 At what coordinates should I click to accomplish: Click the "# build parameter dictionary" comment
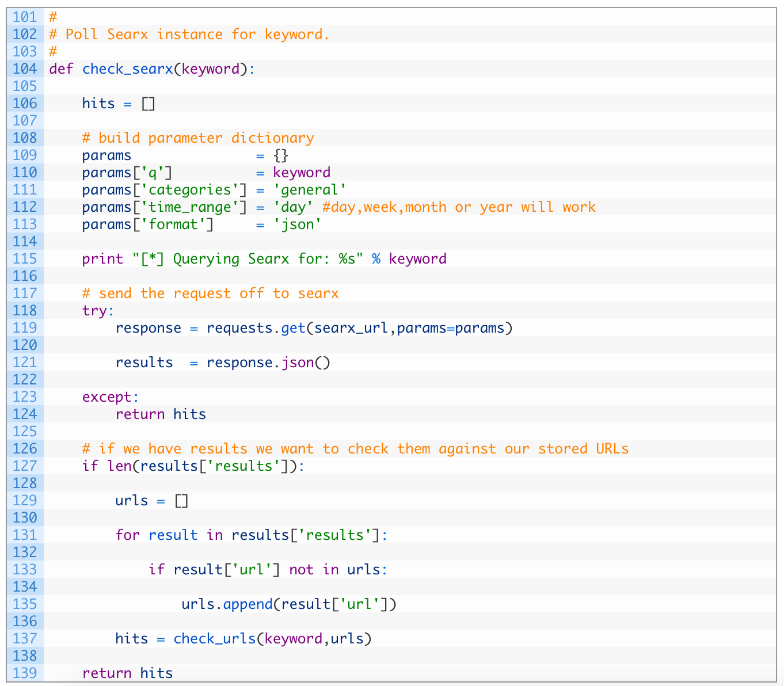pos(198,138)
